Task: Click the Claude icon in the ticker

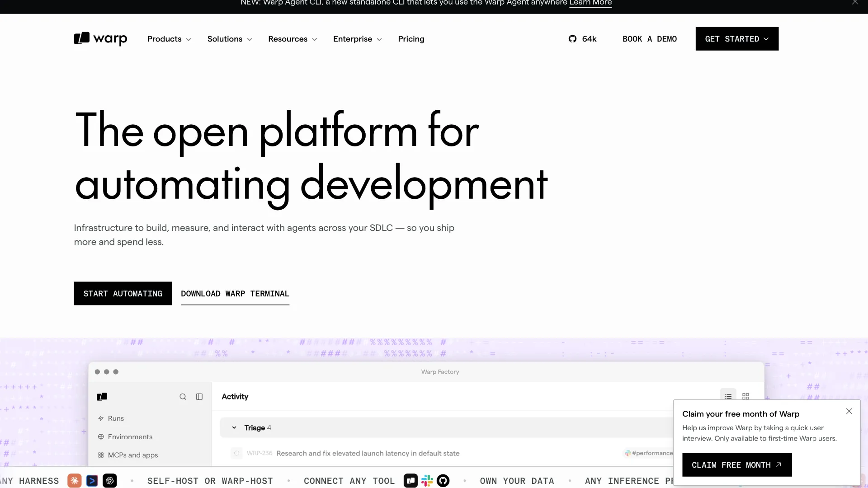Action: tap(75, 481)
